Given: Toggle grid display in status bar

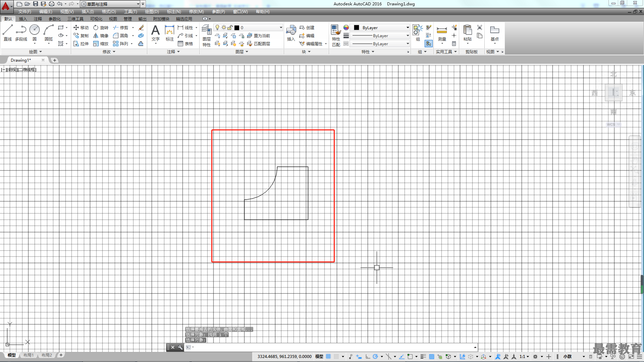Looking at the screenshot, I should tap(328, 356).
